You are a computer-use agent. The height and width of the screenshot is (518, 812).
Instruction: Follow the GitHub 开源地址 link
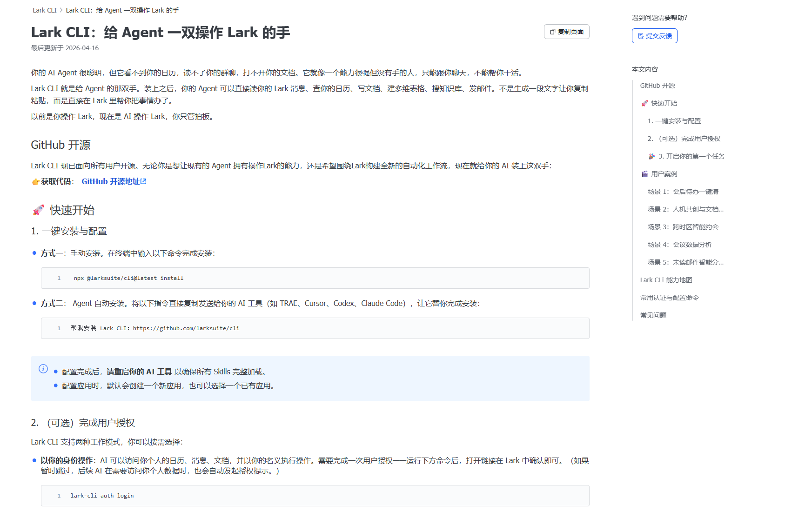coord(114,181)
